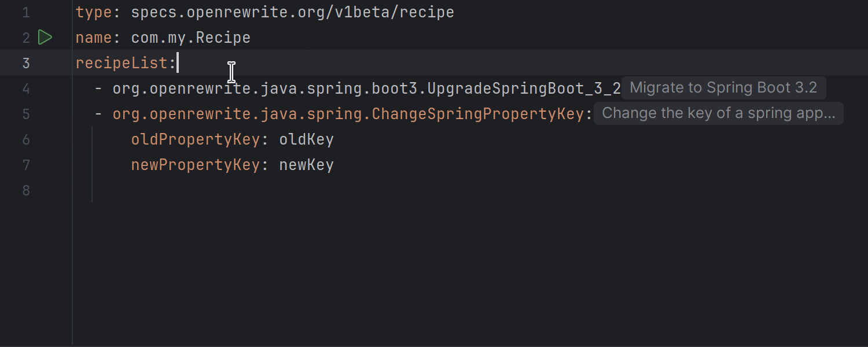
Task: Click line number 8 in the gutter
Action: [x=26, y=190]
